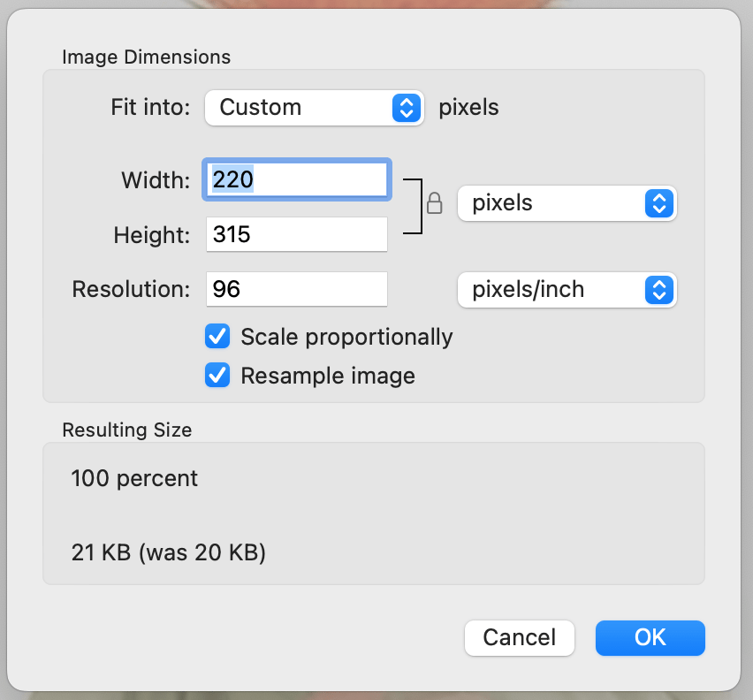
Task: Open the Fit into Custom dropdown
Action: (x=314, y=108)
